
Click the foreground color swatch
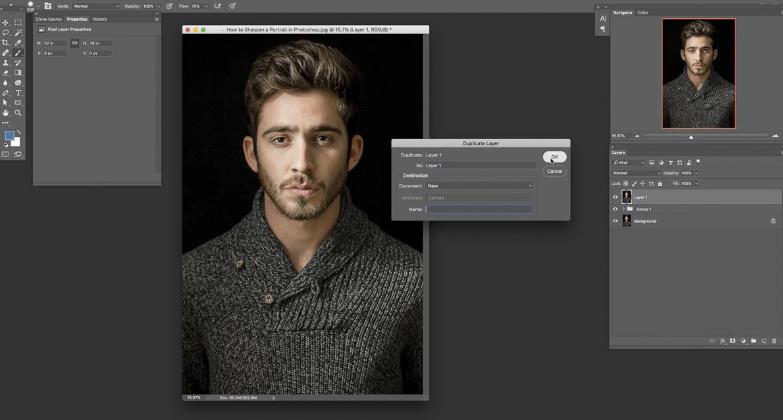(x=9, y=136)
